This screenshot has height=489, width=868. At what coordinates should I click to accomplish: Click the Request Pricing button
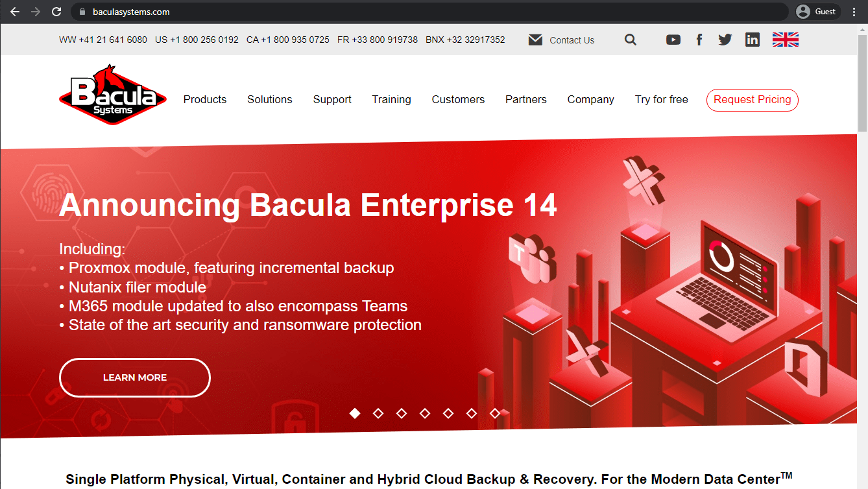752,100
